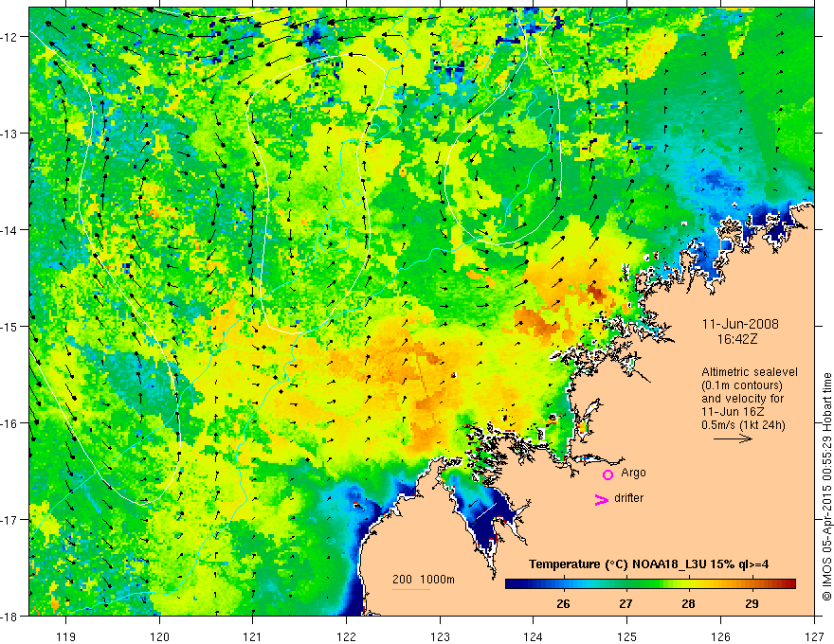Click the '200 1000m' depth label
Screen dimensions: 834x644
pos(424,580)
